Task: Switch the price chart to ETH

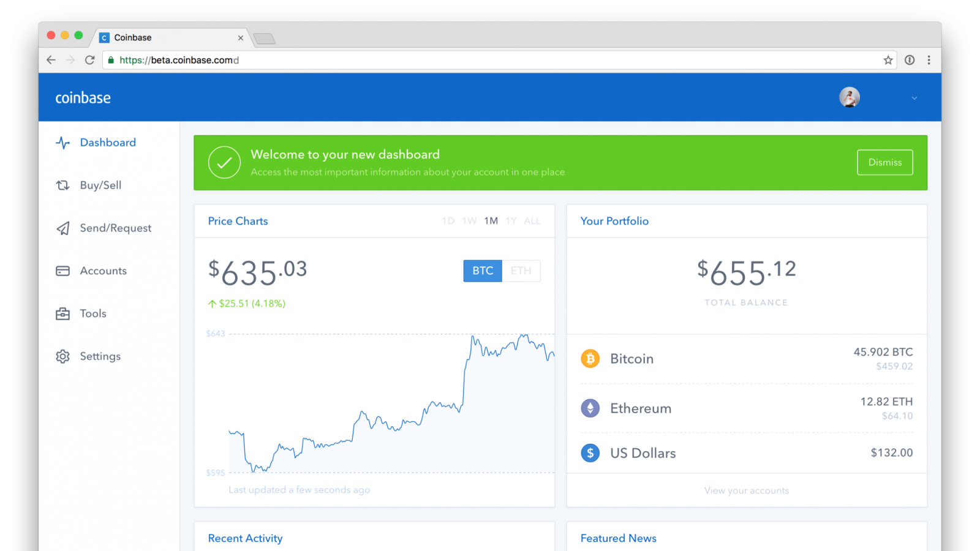Action: click(x=521, y=271)
